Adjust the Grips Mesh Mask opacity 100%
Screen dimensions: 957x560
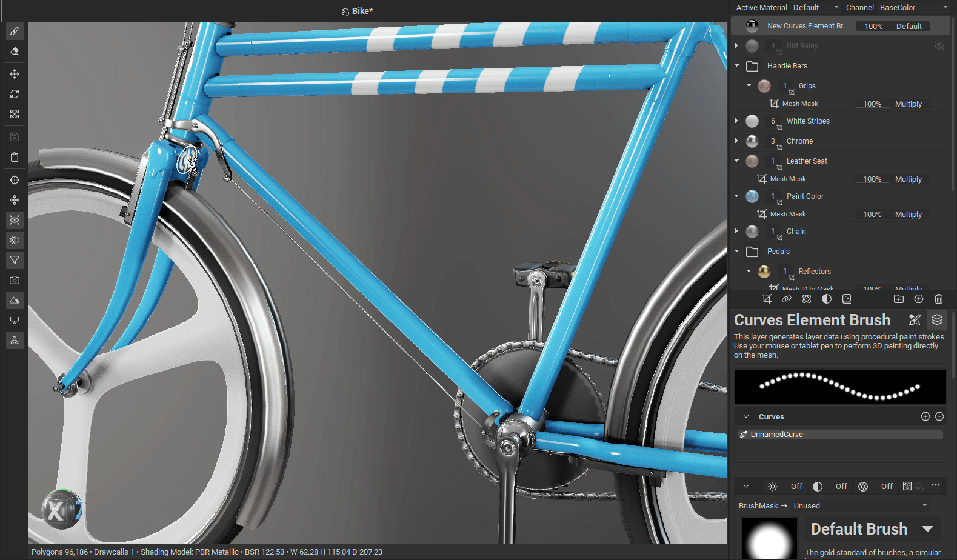(x=872, y=104)
